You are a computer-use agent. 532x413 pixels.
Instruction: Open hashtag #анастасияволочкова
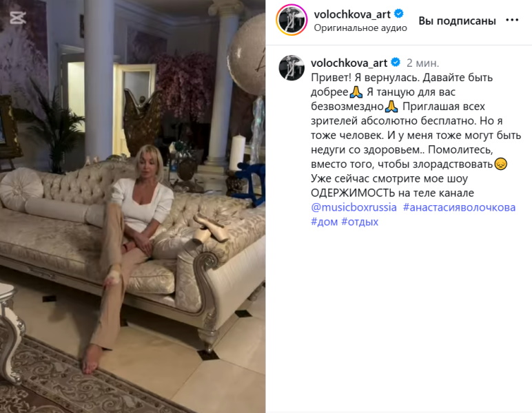pos(459,207)
